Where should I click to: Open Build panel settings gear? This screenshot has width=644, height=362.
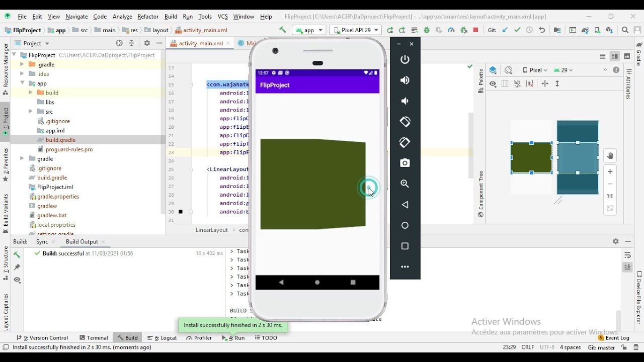pyautogui.click(x=615, y=241)
